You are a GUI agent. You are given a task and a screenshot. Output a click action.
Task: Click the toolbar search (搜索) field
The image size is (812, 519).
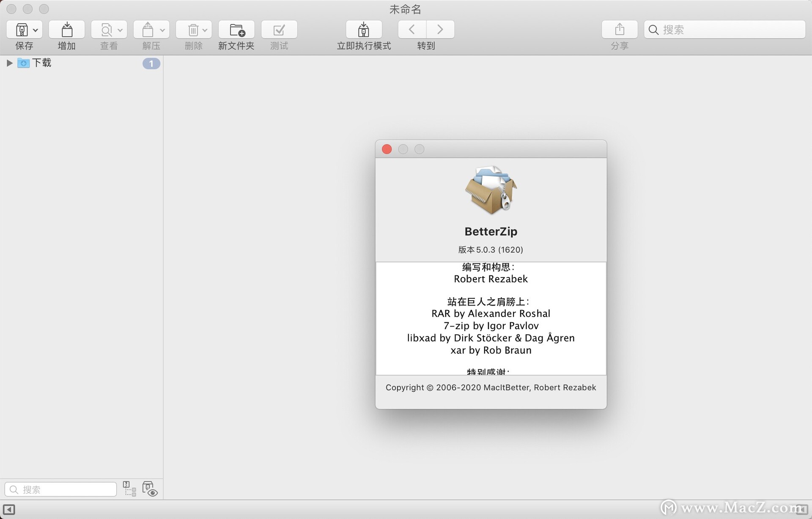(725, 30)
